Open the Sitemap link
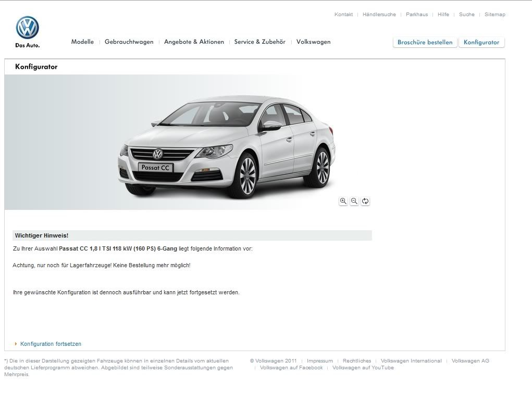This screenshot has width=532, height=399. click(495, 14)
